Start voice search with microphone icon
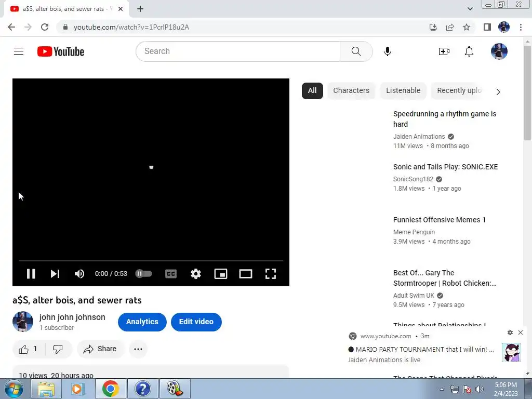This screenshot has width=532, height=399. 388,51
